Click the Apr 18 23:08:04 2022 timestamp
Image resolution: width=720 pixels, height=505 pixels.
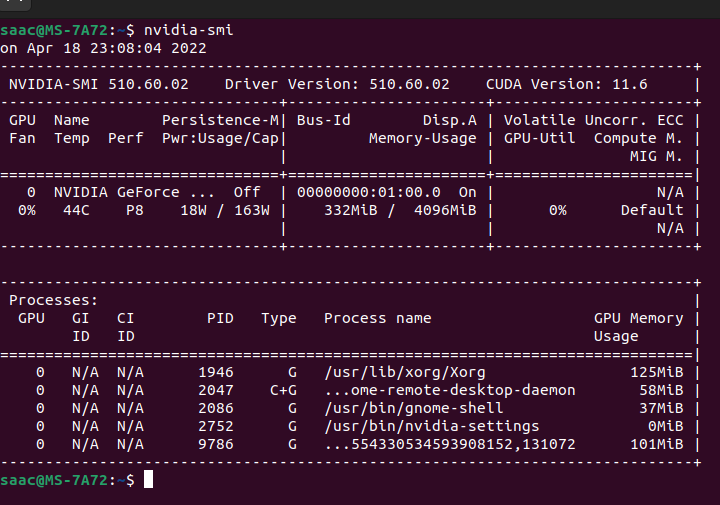[117, 48]
